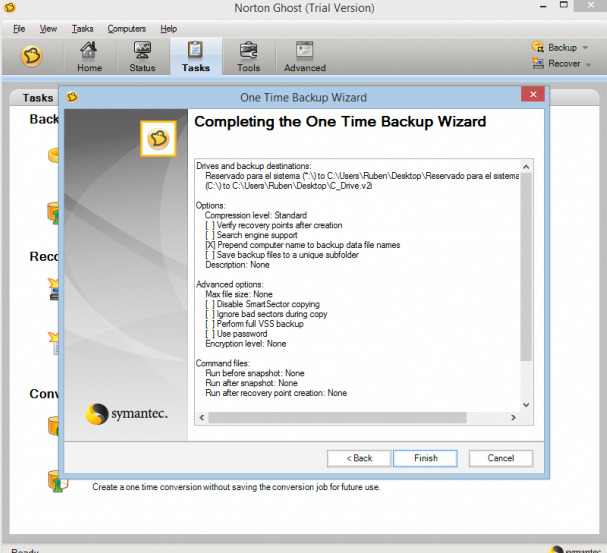
Task: Click 'Max file size: None' line
Action: coord(239,294)
